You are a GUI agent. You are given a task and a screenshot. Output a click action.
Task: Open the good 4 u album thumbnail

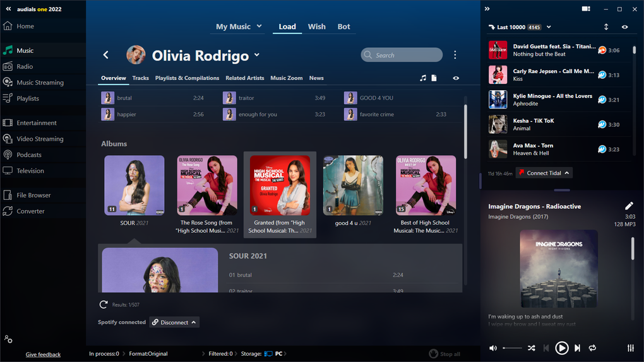coord(353,185)
